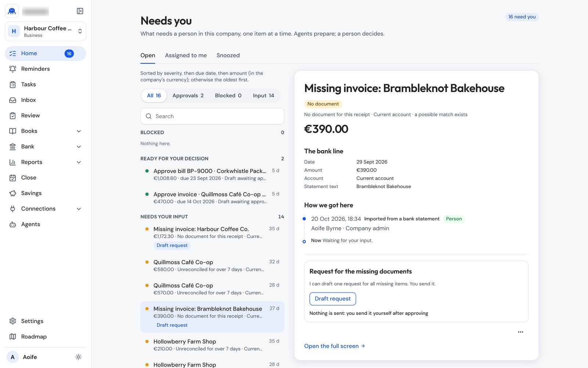Open Savings via its piggy bank icon
The image size is (588, 368).
(12, 193)
